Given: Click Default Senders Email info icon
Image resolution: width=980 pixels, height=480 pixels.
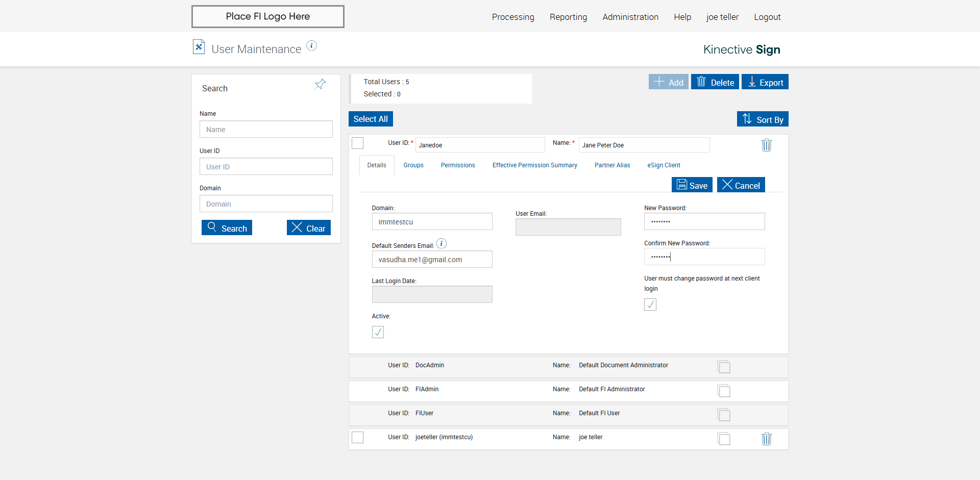Looking at the screenshot, I should [x=442, y=244].
